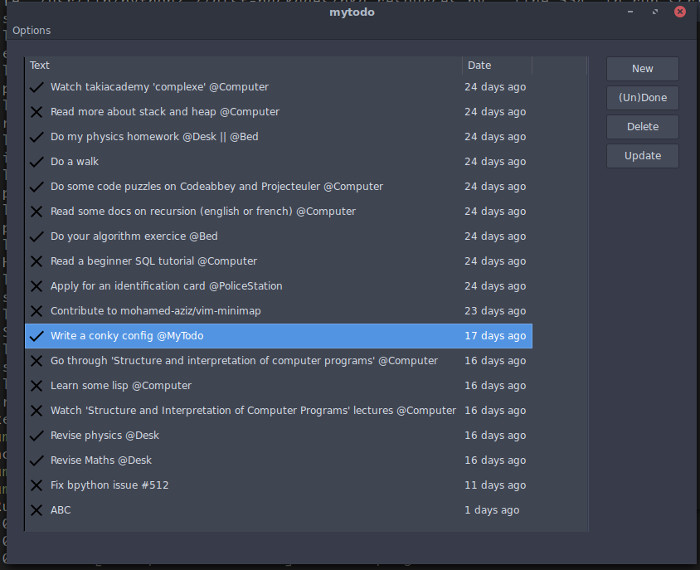Click X icon beside 'Read more about stack and heap'
Screen dimensions: 700x570
pyautogui.click(x=37, y=112)
